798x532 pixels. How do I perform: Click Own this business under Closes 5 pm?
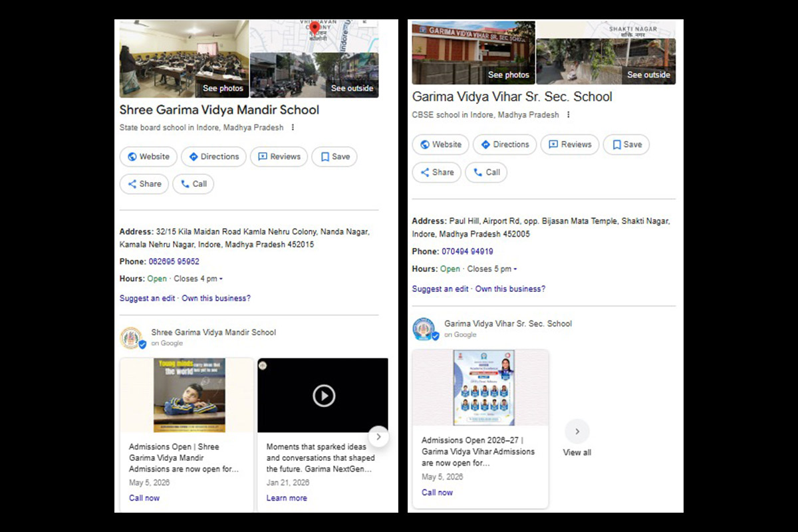point(510,289)
